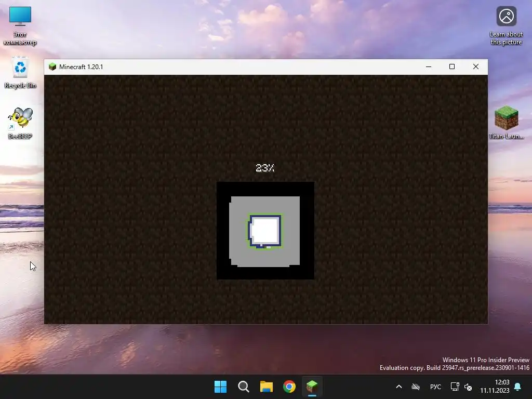Image resolution: width=532 pixels, height=399 pixels.
Task: Open the notifications bell
Action: coord(518,387)
